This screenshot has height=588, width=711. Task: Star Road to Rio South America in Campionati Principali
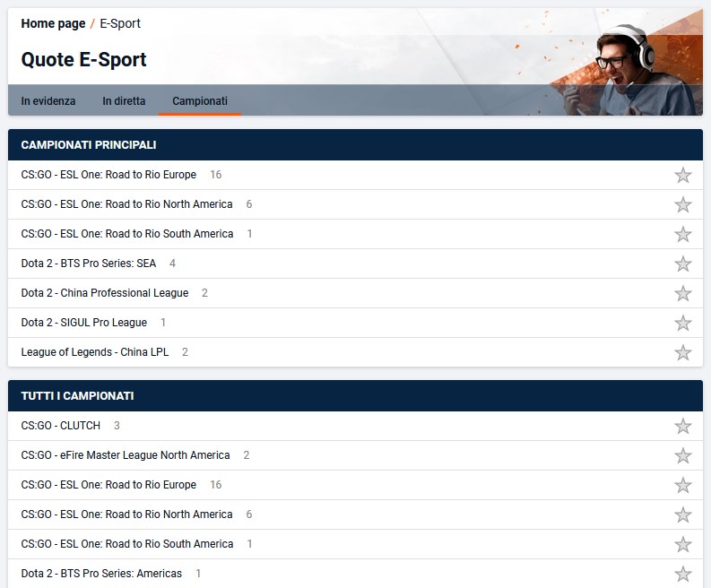(x=682, y=234)
